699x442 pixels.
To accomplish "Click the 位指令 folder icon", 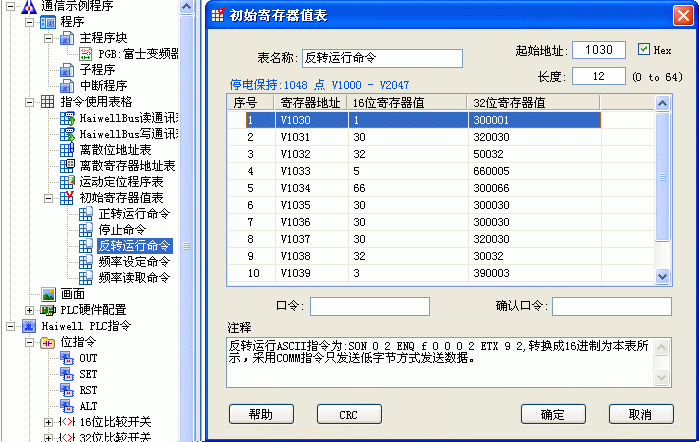I will (48, 343).
